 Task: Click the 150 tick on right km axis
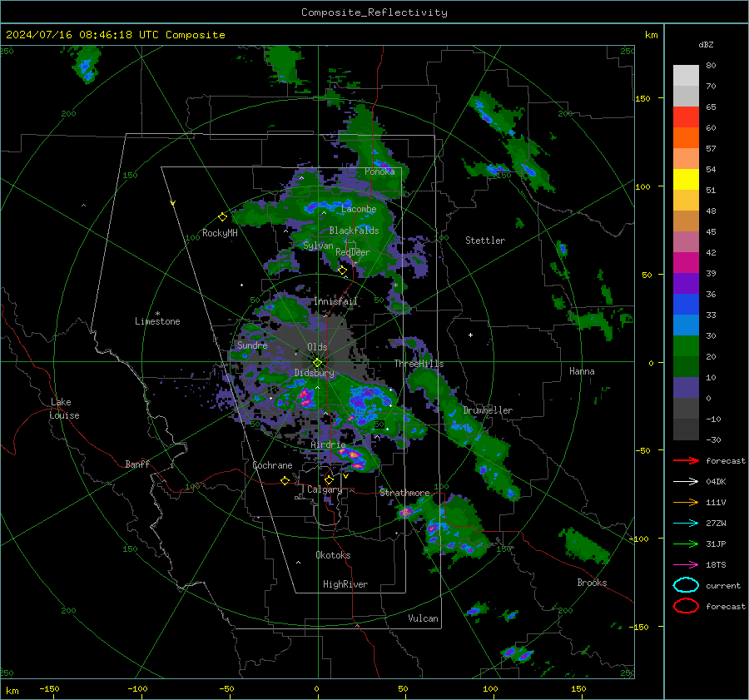[x=643, y=98]
